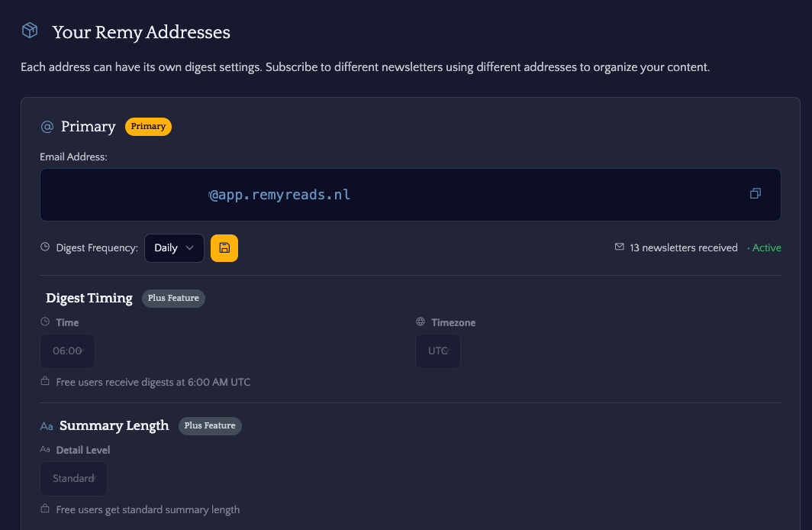Click the envelope icon beside newsletters received
The height and width of the screenshot is (530, 812).
point(619,247)
